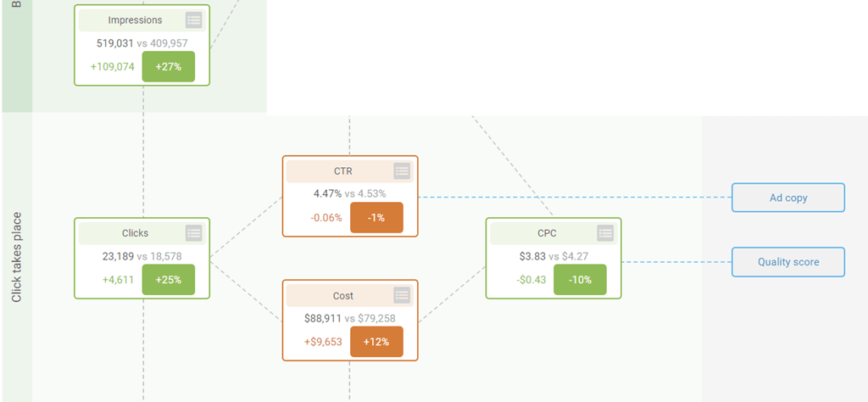Image resolution: width=868 pixels, height=402 pixels.
Task: Click the -1% orange badge on CTR
Action: click(376, 218)
